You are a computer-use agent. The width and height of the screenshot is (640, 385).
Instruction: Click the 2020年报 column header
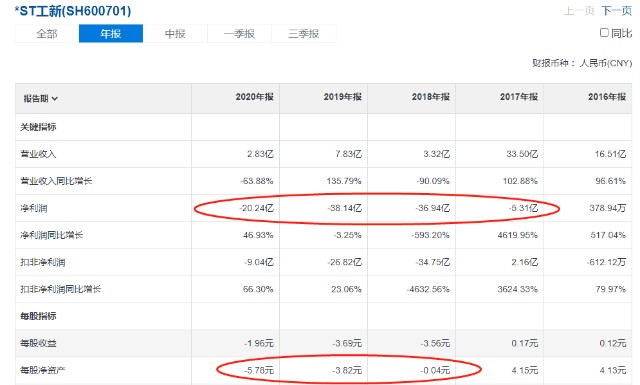(x=254, y=97)
